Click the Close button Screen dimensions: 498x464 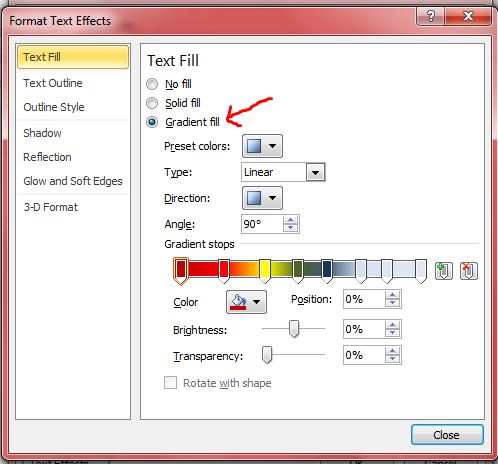[447, 435]
